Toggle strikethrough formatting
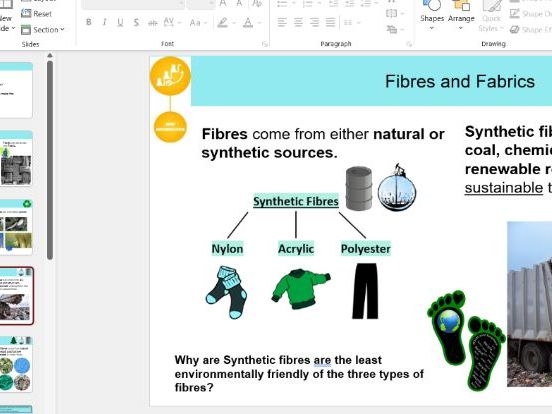 tap(152, 23)
